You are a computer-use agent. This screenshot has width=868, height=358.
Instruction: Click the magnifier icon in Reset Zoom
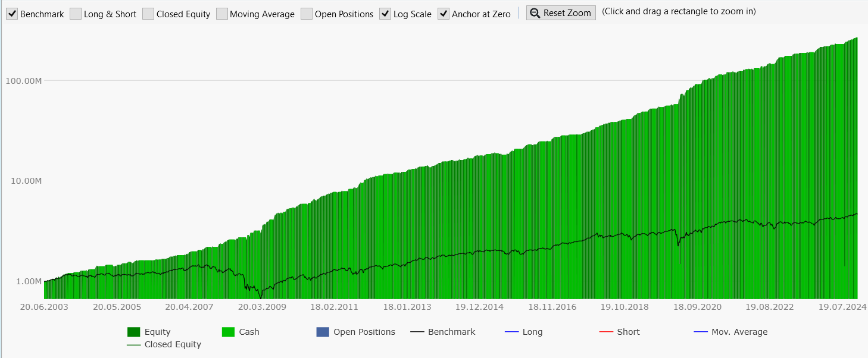[535, 12]
